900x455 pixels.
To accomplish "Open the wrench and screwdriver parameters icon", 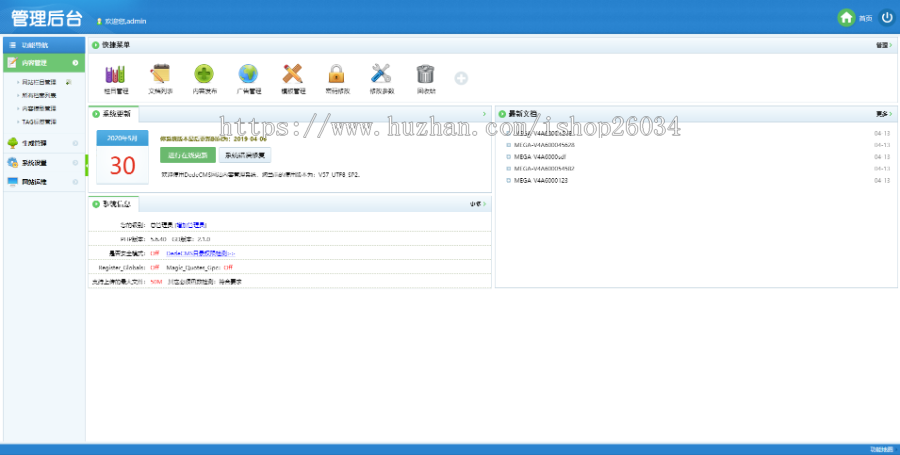I will (x=381, y=74).
